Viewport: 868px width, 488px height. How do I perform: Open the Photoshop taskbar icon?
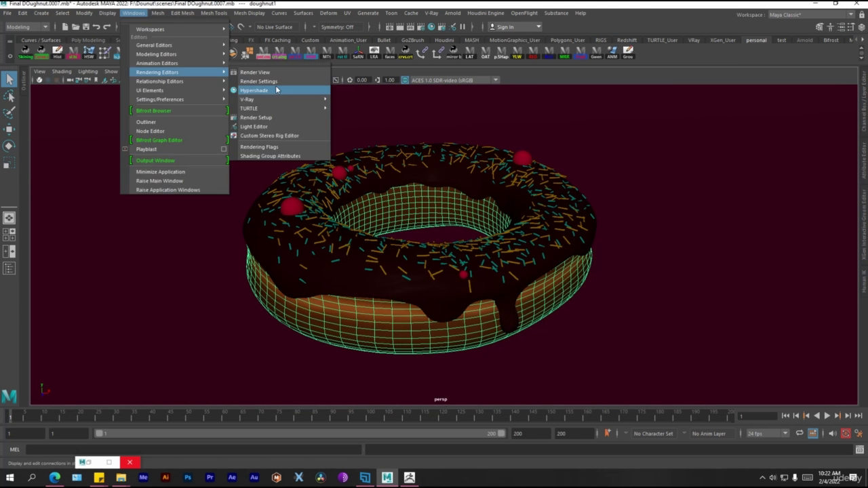(x=188, y=478)
